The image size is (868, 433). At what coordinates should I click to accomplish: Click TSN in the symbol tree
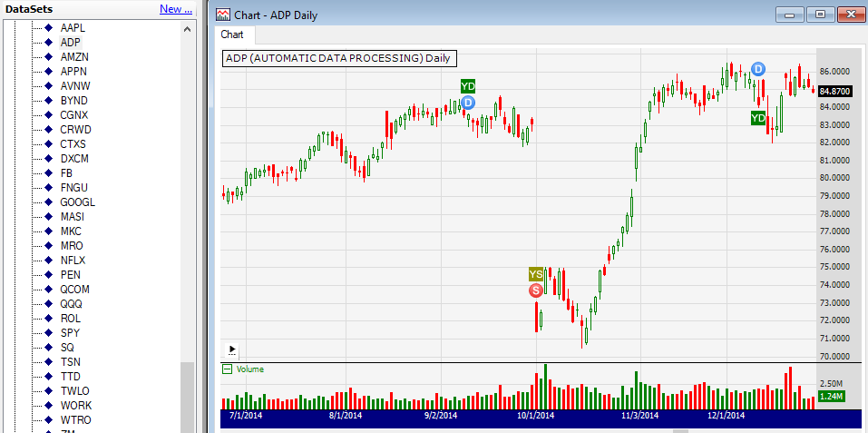click(x=71, y=362)
